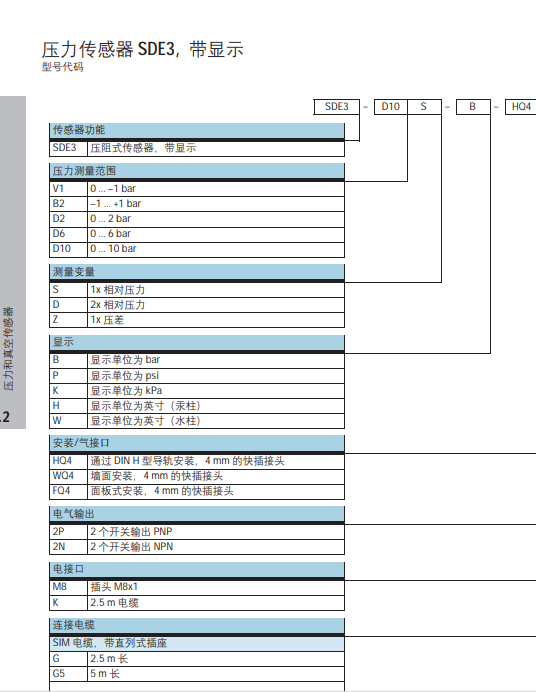
Task: Select the D10 box in the type code
Action: click(390, 107)
